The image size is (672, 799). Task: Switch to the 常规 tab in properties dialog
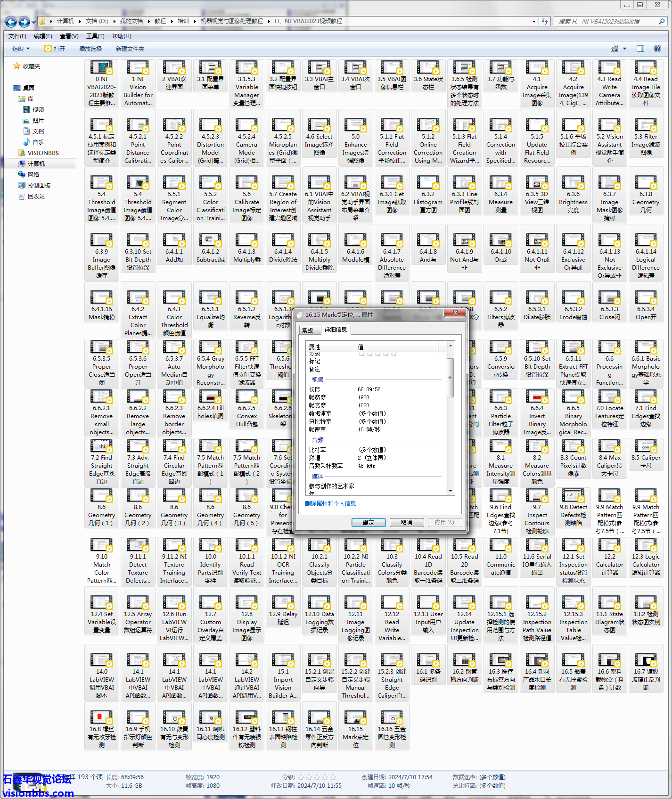[x=308, y=330]
